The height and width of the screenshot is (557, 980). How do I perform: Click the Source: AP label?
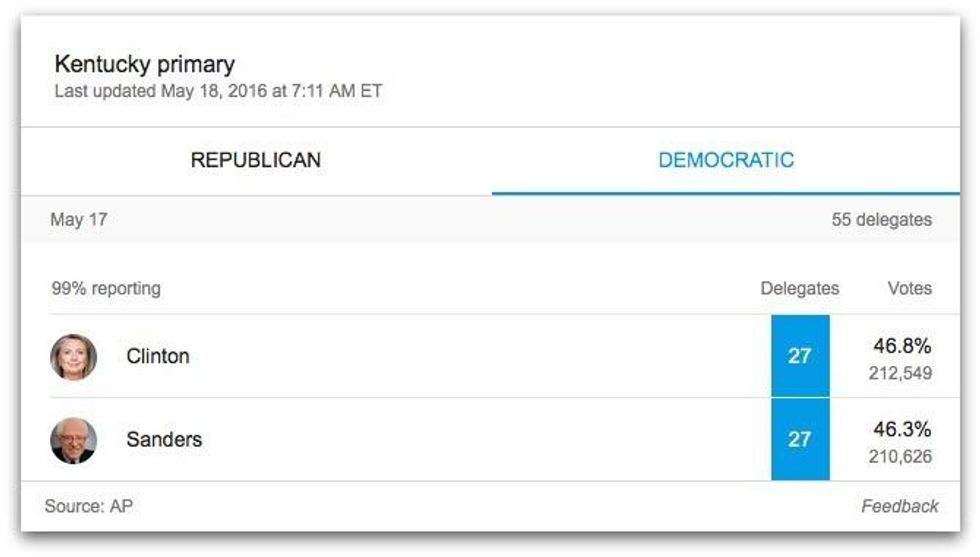pos(89,506)
